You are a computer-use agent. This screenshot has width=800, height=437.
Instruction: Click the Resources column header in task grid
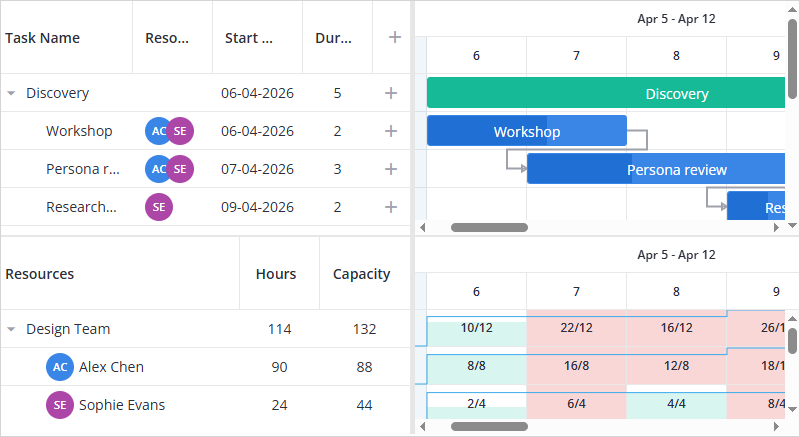[172, 38]
